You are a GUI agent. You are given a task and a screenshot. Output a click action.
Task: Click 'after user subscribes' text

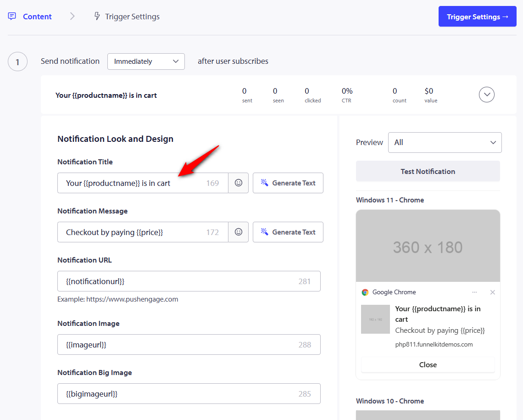[233, 62]
